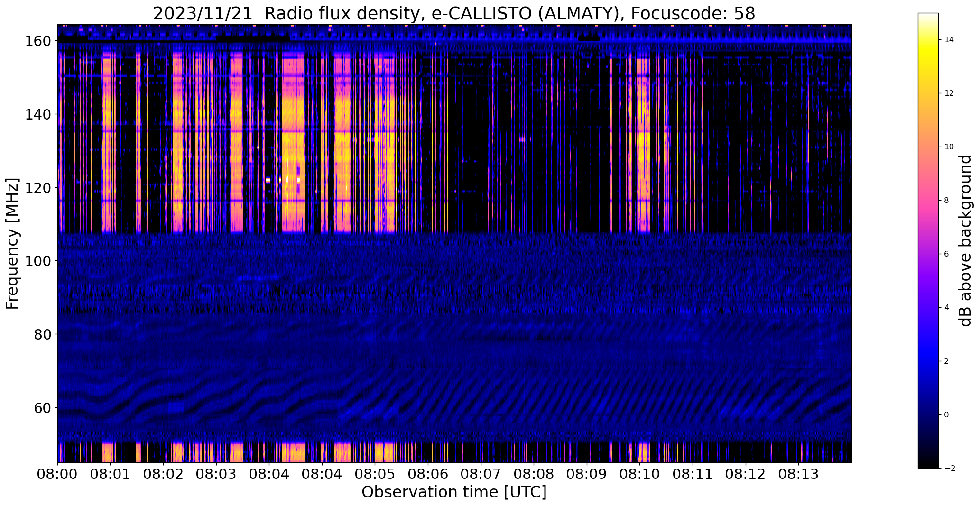Image resolution: width=980 pixels, height=506 pixels.
Task: Click the 'Frequency [MHz]' y-axis label
Action: (12, 244)
